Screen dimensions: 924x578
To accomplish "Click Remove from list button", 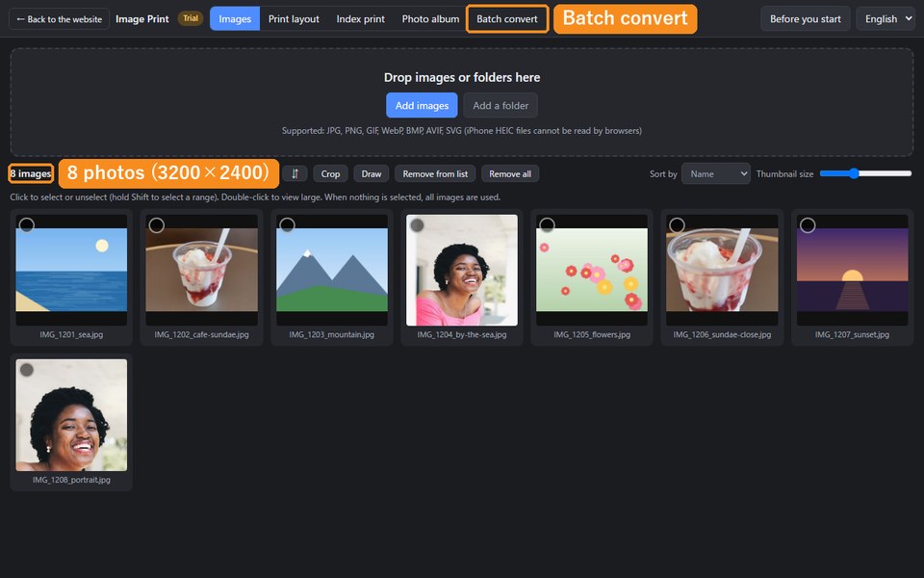I will tap(435, 174).
